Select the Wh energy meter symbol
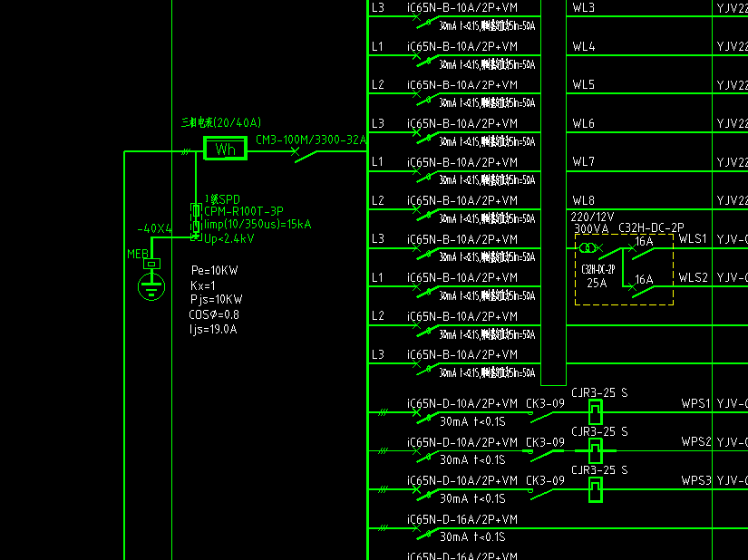Screen dimensions: 748x560 point(225,149)
